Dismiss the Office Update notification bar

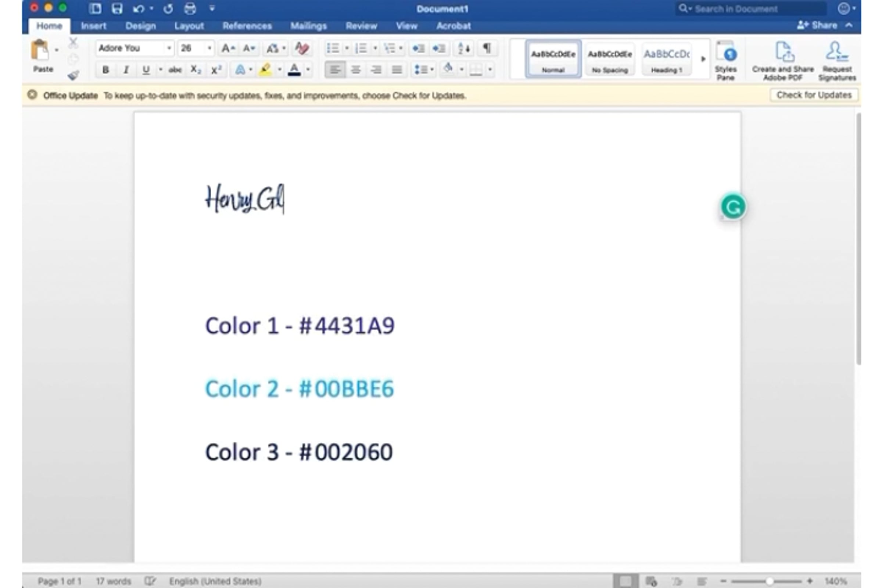tap(32, 95)
